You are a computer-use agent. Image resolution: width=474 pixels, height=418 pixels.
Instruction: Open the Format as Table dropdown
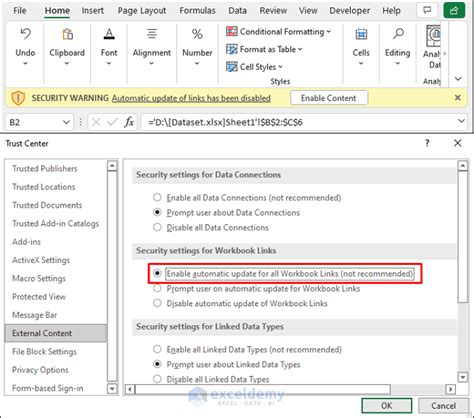[264, 49]
